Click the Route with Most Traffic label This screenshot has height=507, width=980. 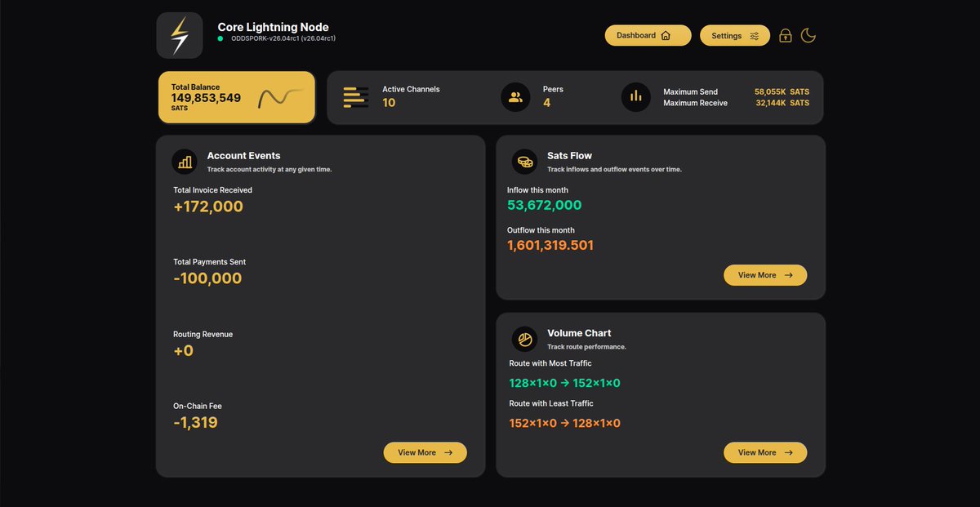pos(550,363)
